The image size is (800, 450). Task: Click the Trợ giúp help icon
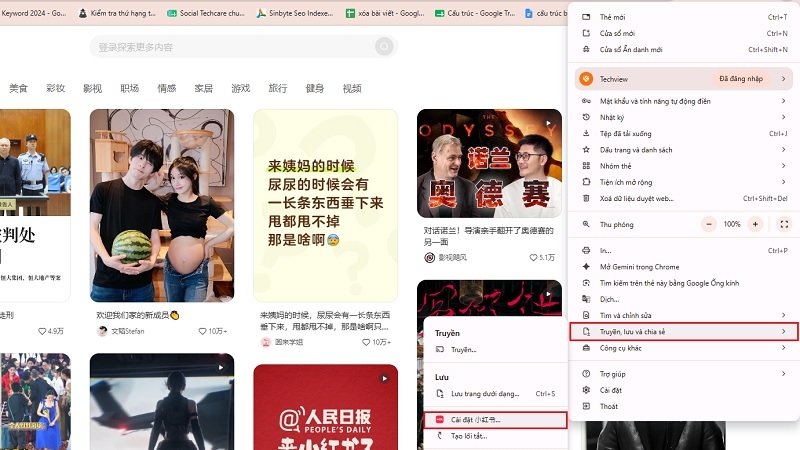point(586,374)
